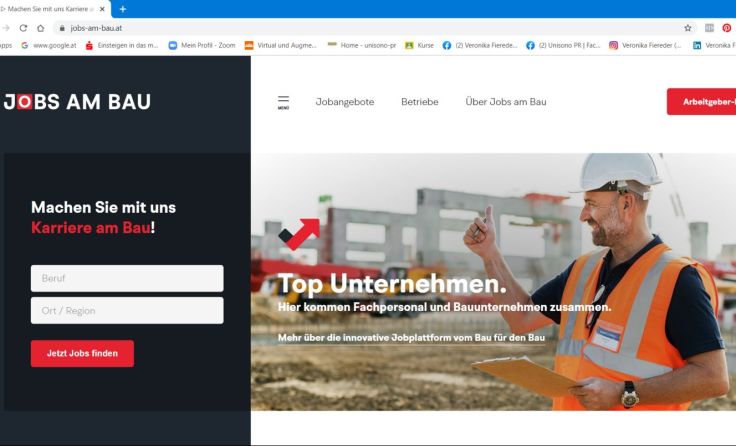
Task: Open Über Jobs am Bau navigation item
Action: (x=506, y=102)
